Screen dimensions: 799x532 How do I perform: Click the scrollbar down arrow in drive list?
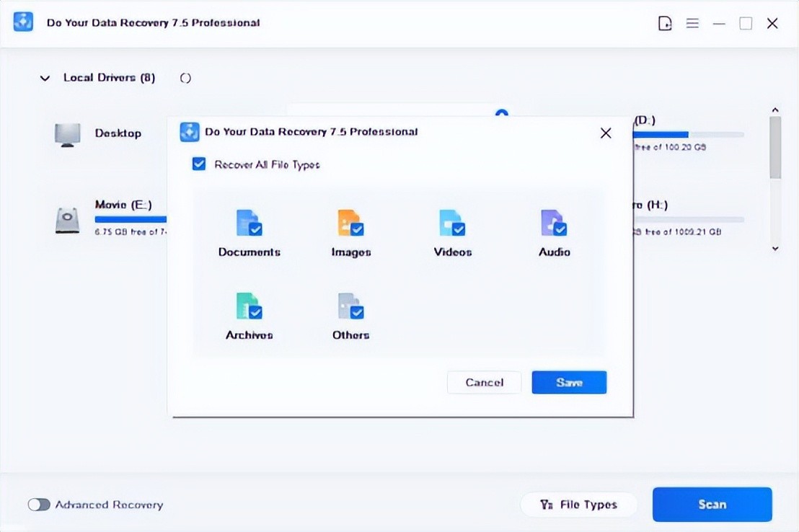[x=775, y=249]
